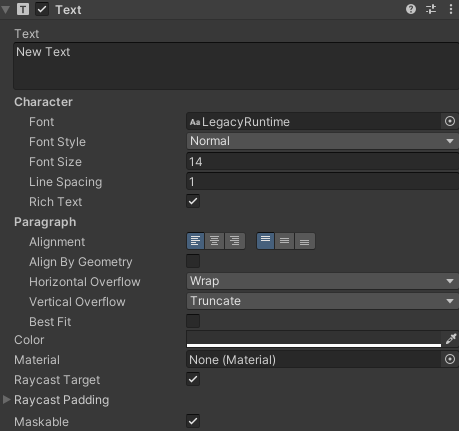Toggle the Rich Text checkbox
The image size is (459, 431).
pos(193,201)
